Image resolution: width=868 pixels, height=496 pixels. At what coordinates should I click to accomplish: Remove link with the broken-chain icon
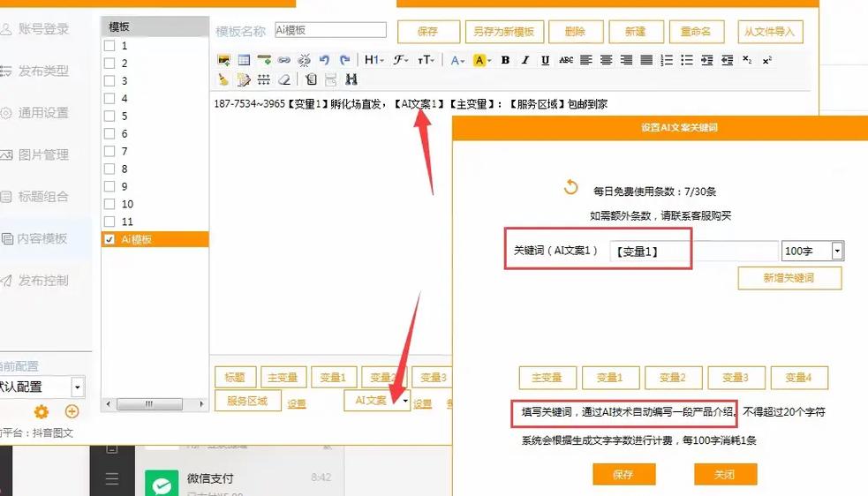[x=304, y=60]
